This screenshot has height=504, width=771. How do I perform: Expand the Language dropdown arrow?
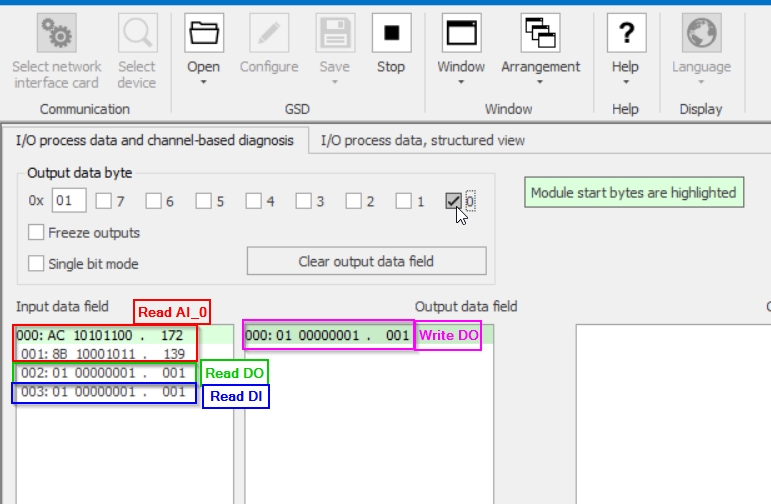coord(701,83)
